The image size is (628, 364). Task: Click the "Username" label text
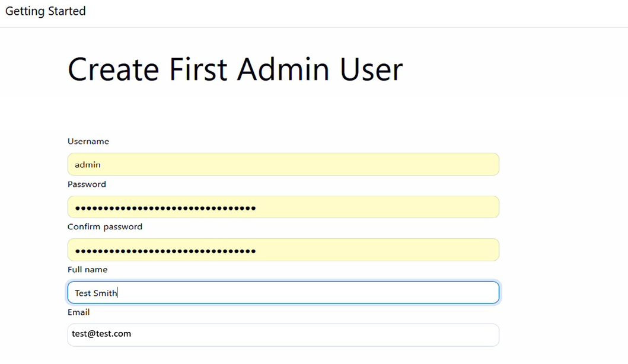(88, 141)
